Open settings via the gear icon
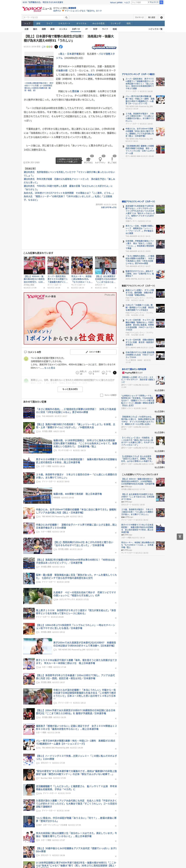186x868 pixels. (161, 18)
